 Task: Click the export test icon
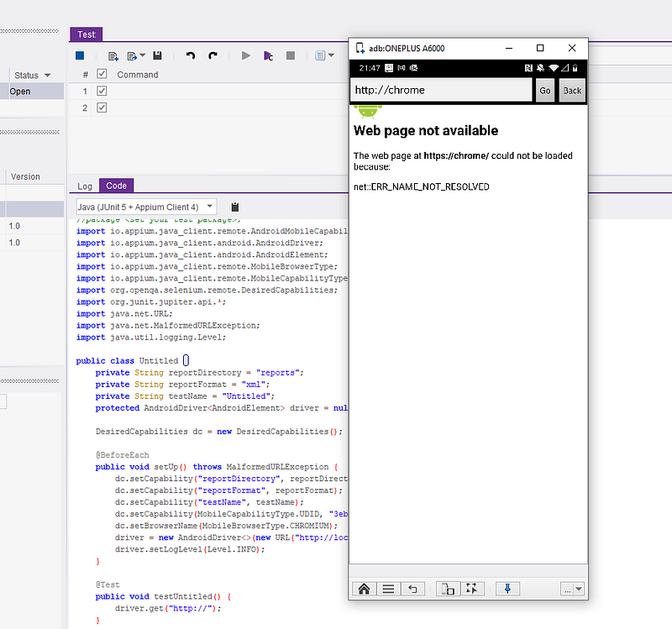tap(132, 56)
